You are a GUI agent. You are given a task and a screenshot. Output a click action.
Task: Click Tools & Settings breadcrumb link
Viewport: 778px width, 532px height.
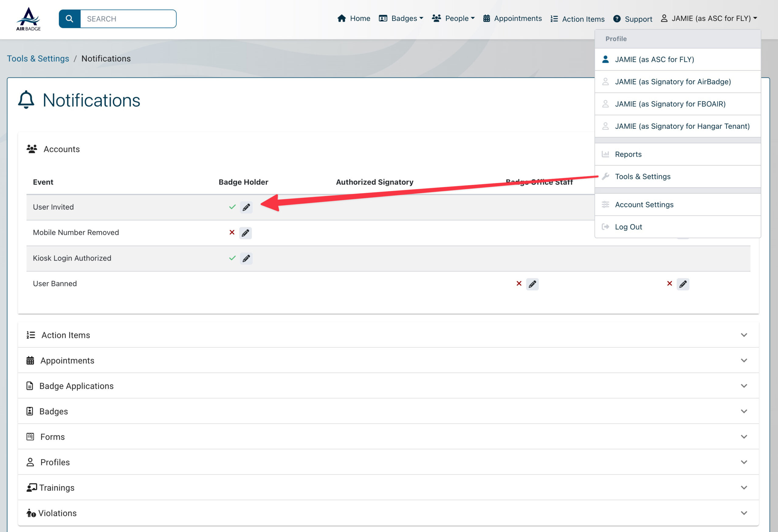38,59
